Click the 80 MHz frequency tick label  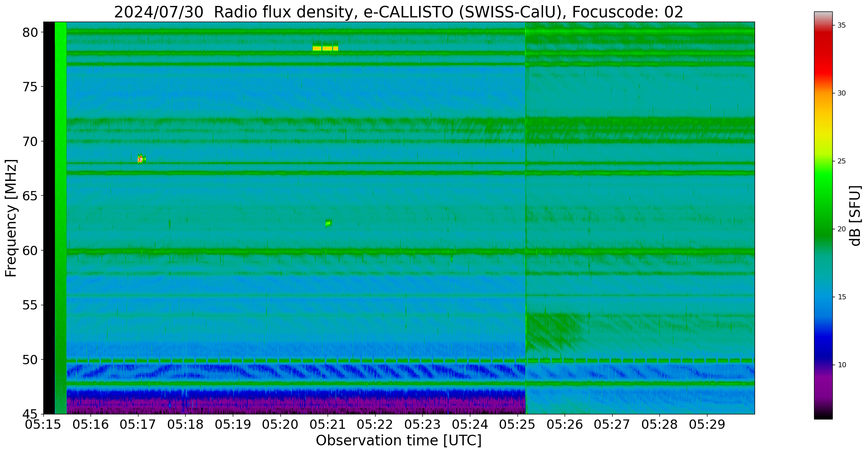(30, 32)
